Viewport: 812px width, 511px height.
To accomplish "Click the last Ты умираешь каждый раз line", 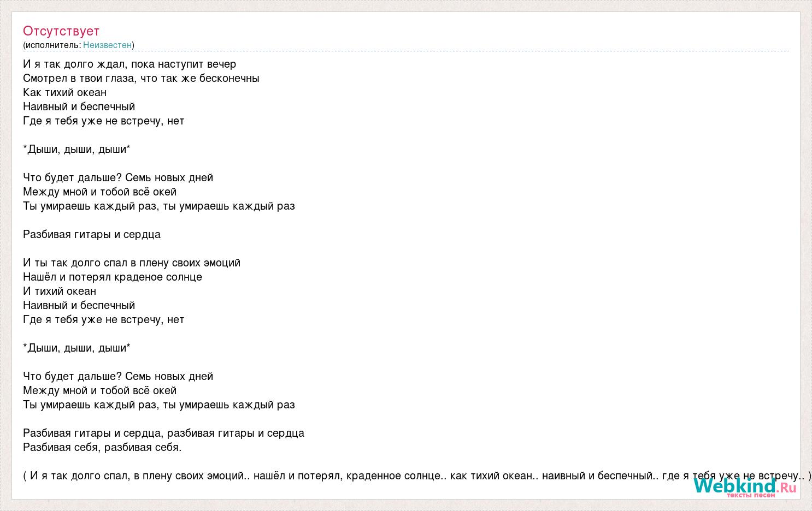I will (159, 405).
